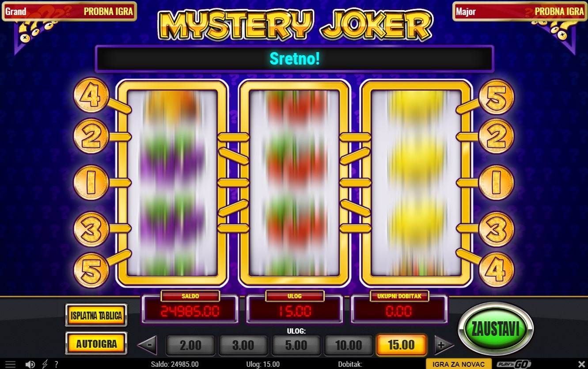This screenshot has height=369, width=588.
Task: Select the 2.00 bet option
Action: (x=190, y=345)
